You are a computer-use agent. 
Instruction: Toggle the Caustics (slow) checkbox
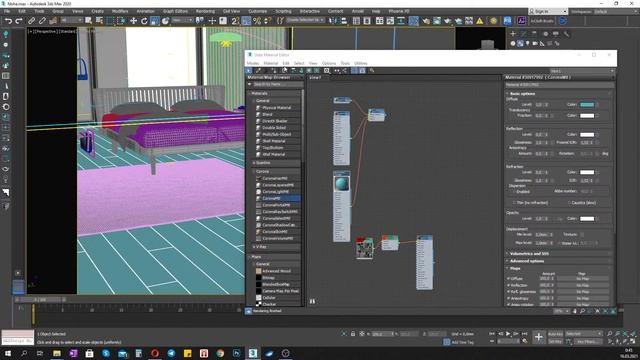point(569,202)
